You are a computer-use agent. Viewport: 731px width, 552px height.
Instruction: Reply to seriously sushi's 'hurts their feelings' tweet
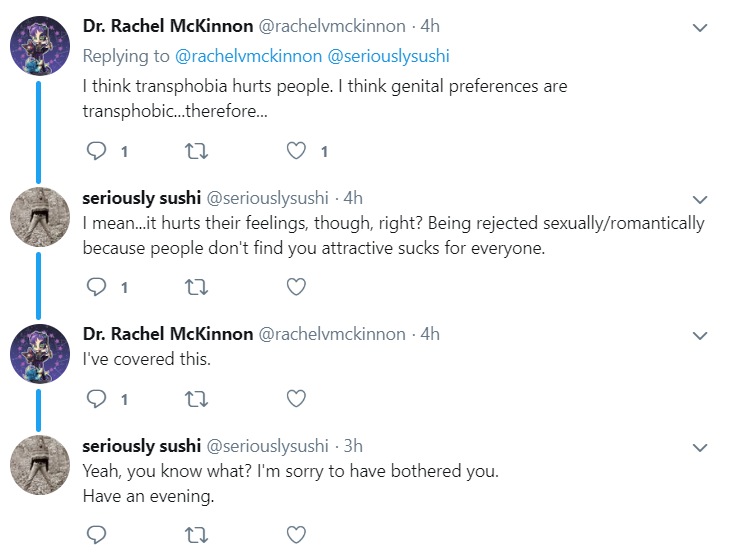pyautogui.click(x=97, y=287)
